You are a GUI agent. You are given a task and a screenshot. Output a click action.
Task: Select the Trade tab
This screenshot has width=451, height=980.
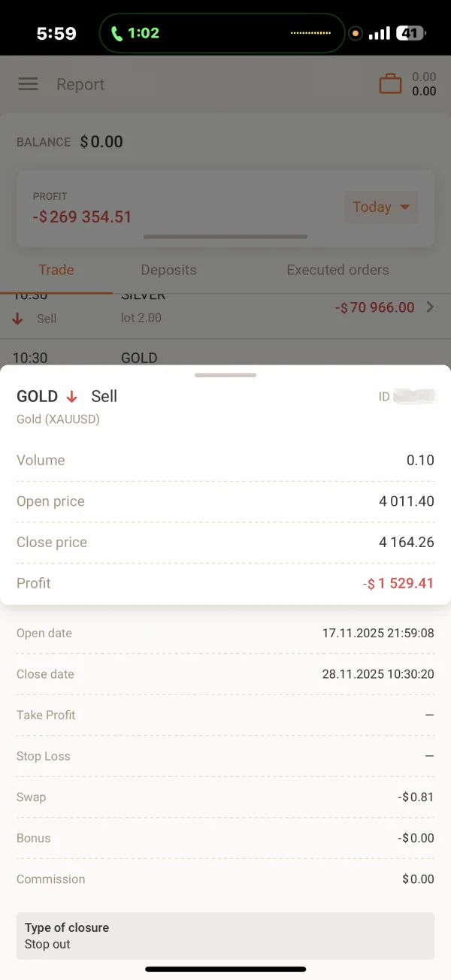(56, 270)
